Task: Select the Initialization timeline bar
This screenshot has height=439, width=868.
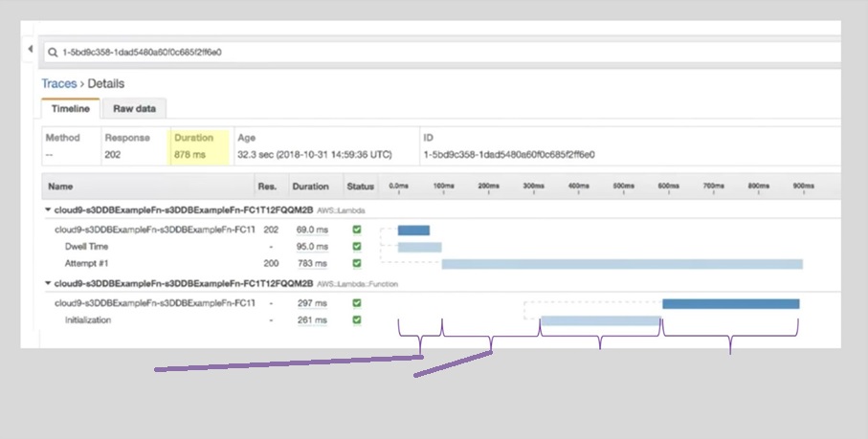Action: click(600, 320)
